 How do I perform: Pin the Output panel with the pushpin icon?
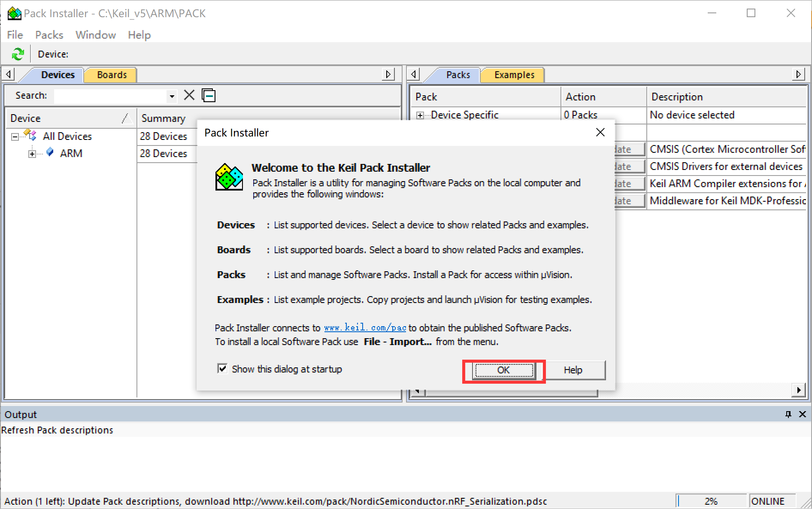click(788, 414)
